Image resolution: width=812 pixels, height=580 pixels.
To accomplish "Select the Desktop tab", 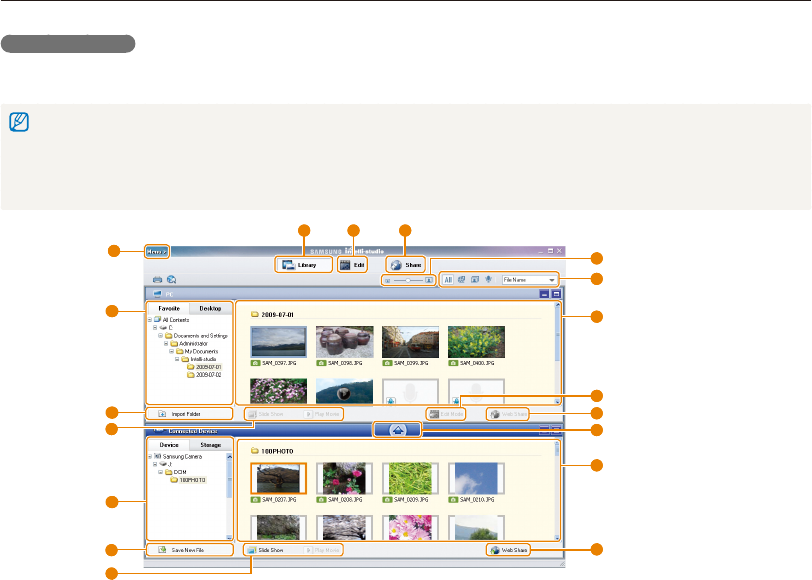I will pyautogui.click(x=210, y=308).
